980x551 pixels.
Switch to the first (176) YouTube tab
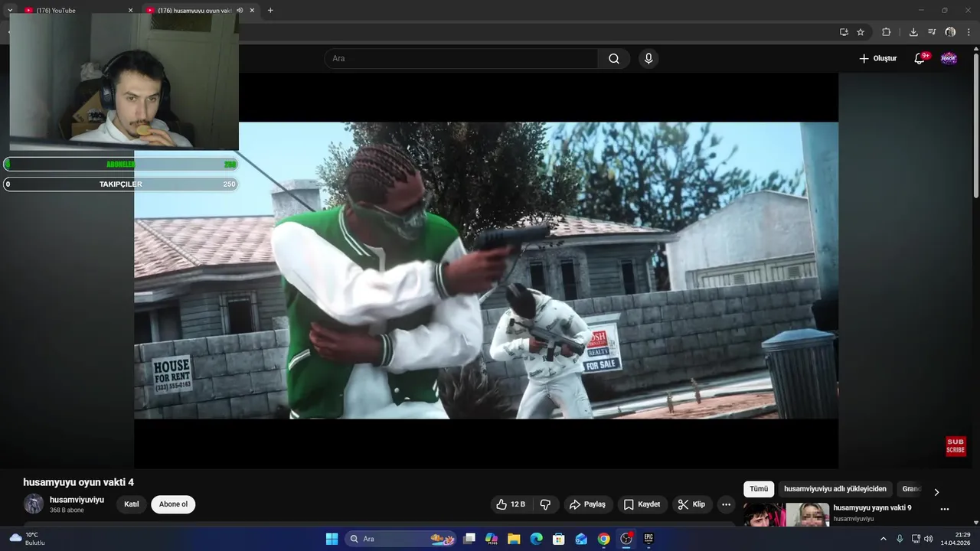(x=73, y=11)
